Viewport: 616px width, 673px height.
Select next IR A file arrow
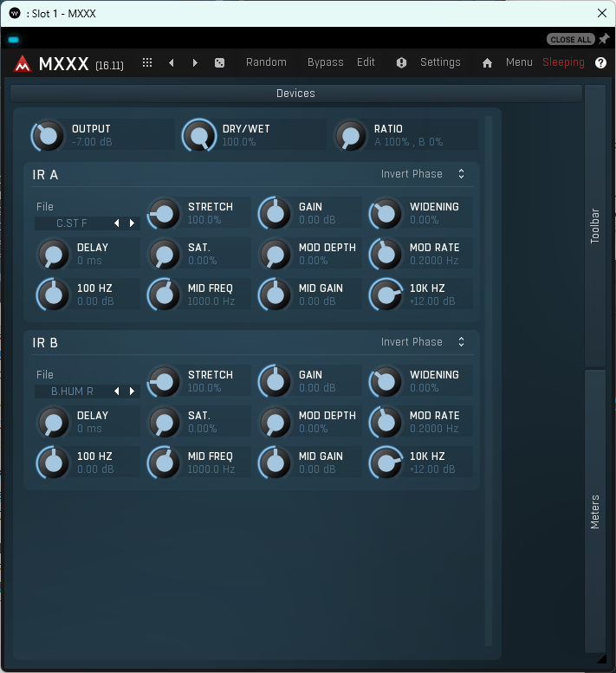click(x=132, y=223)
